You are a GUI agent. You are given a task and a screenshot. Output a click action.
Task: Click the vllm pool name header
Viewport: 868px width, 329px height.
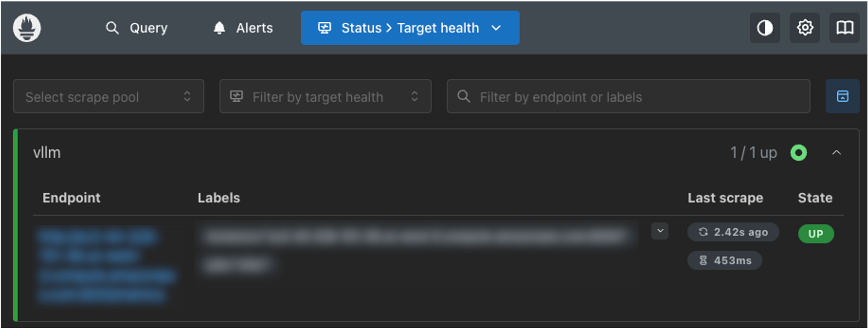47,153
